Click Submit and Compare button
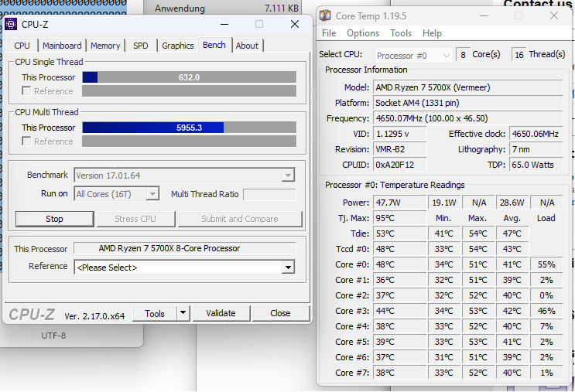Viewport: 575px width, 392px height. [240, 219]
